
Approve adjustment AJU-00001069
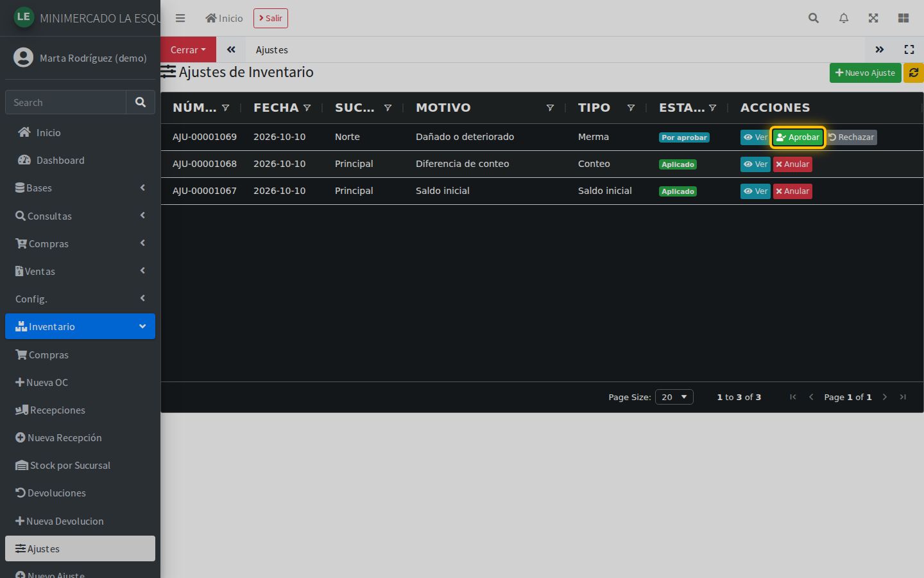(x=798, y=137)
